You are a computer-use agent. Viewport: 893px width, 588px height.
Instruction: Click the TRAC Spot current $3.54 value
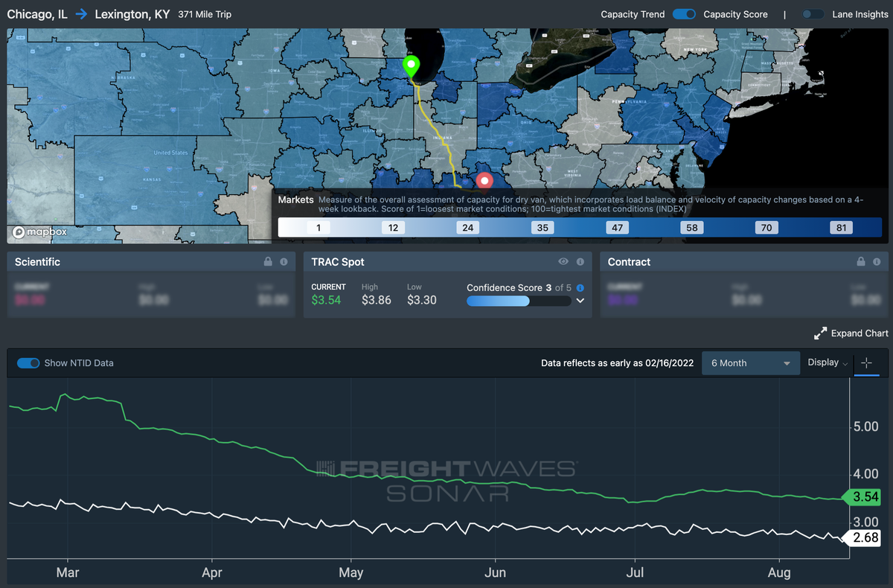coord(326,300)
